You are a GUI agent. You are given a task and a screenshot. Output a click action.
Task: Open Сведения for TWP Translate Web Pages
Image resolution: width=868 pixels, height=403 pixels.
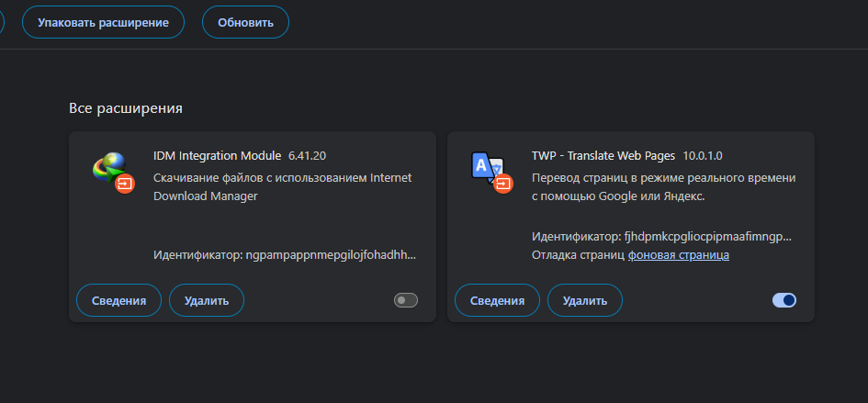tap(497, 300)
